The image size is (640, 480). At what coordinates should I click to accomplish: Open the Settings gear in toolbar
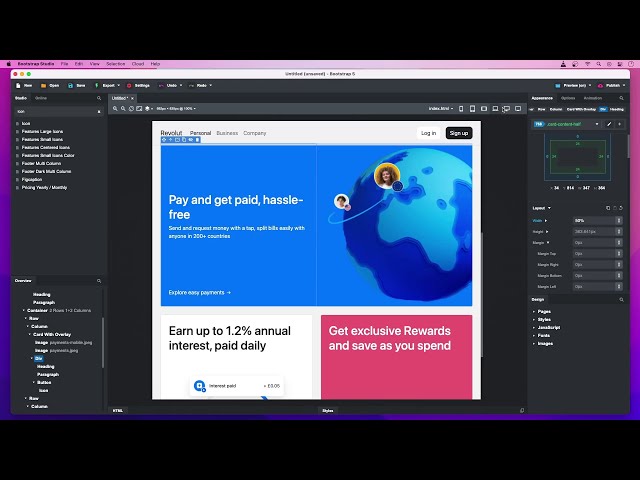129,86
